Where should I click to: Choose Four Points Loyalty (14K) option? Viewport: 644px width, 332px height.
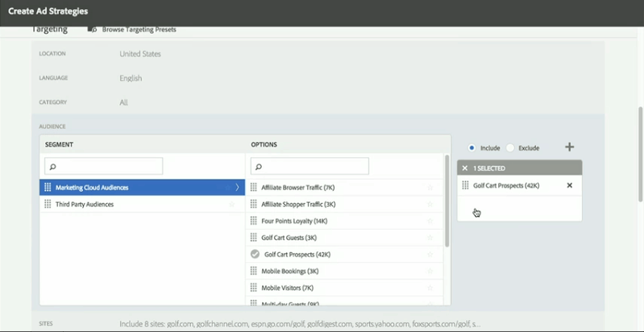point(344,221)
